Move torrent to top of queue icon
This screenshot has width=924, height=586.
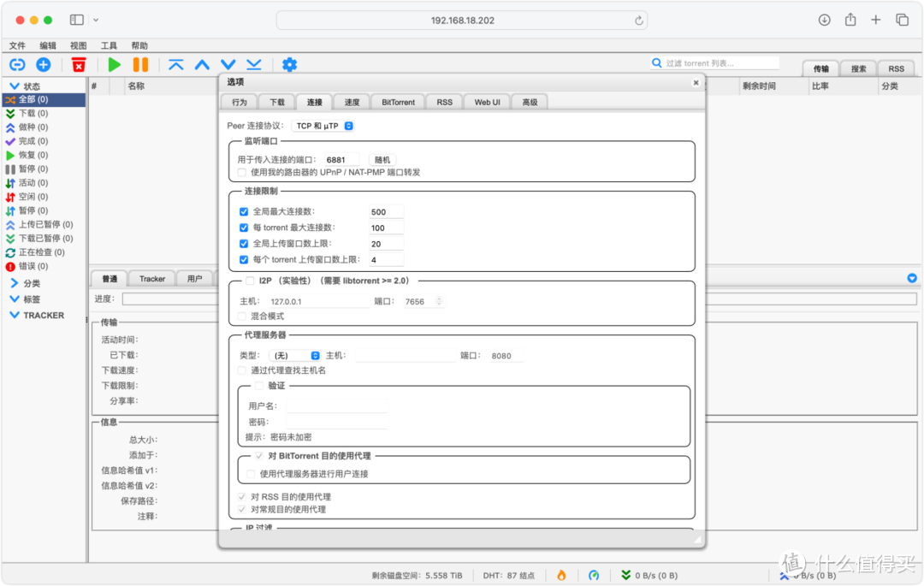tap(176, 64)
